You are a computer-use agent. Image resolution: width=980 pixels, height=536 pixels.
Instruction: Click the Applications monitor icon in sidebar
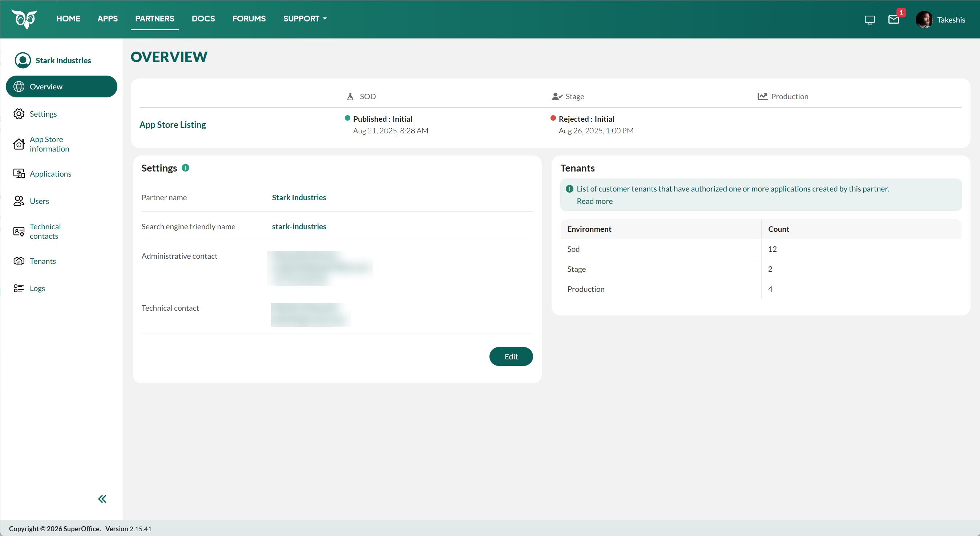pyautogui.click(x=19, y=174)
